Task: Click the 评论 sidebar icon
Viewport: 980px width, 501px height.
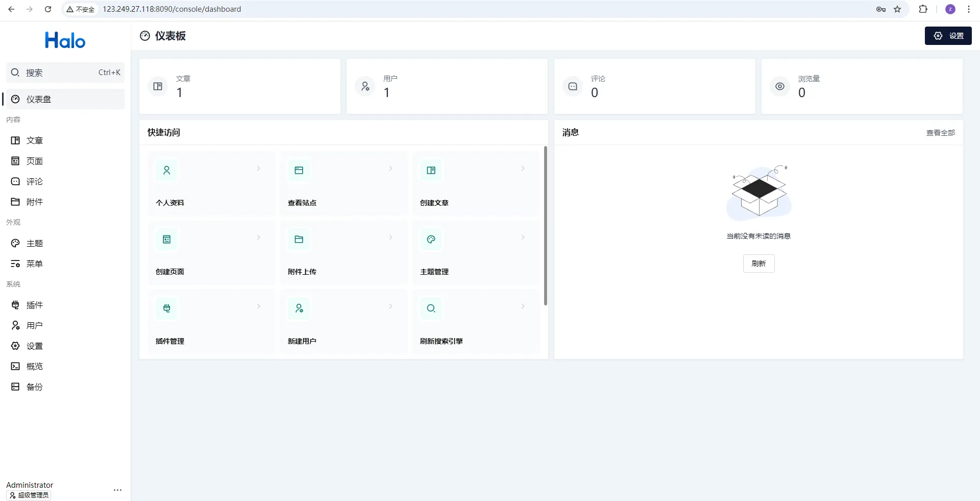Action: [15, 181]
